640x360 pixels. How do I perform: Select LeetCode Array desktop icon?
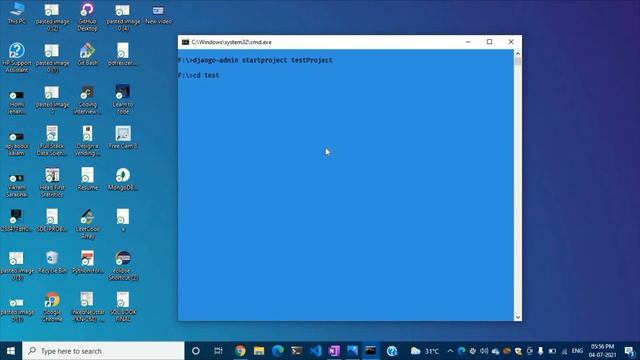87,224
